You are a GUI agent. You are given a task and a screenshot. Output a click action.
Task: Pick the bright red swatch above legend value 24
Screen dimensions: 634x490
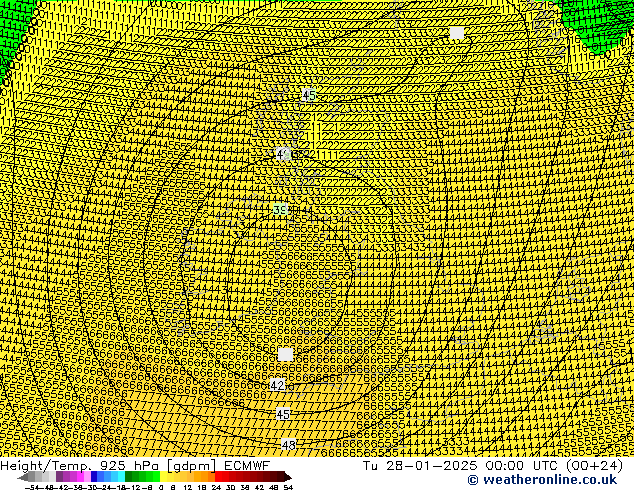pyautogui.click(x=218, y=477)
